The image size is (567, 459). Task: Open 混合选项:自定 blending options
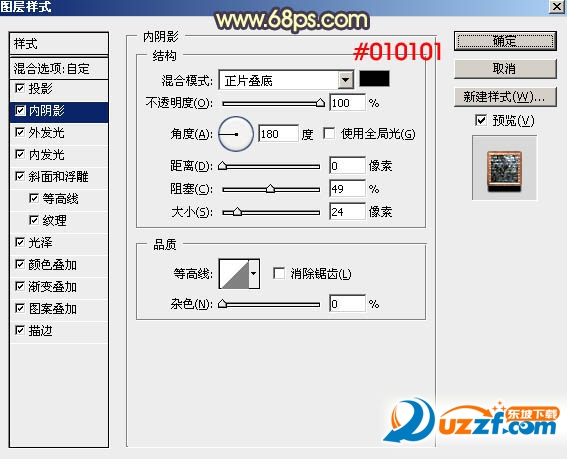[x=59, y=68]
